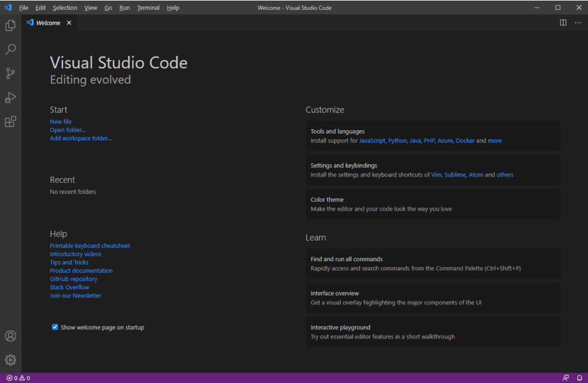The width and height of the screenshot is (588, 383).
Task: Open the Run menu
Action: pos(125,7)
